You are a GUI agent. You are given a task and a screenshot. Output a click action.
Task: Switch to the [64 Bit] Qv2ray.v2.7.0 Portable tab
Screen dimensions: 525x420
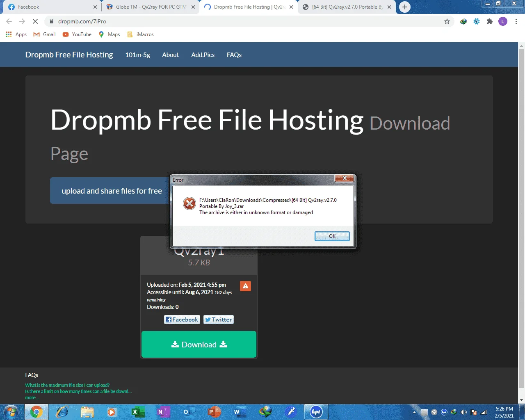pyautogui.click(x=347, y=7)
